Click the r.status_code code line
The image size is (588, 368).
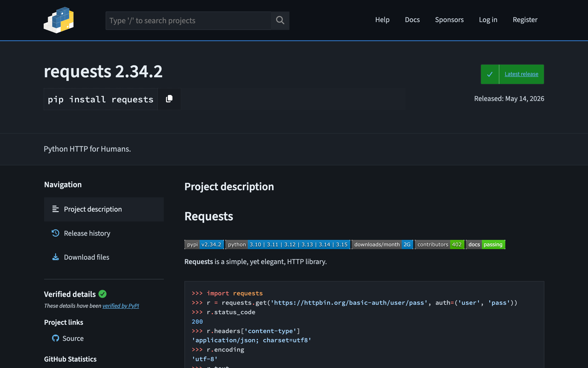223,312
